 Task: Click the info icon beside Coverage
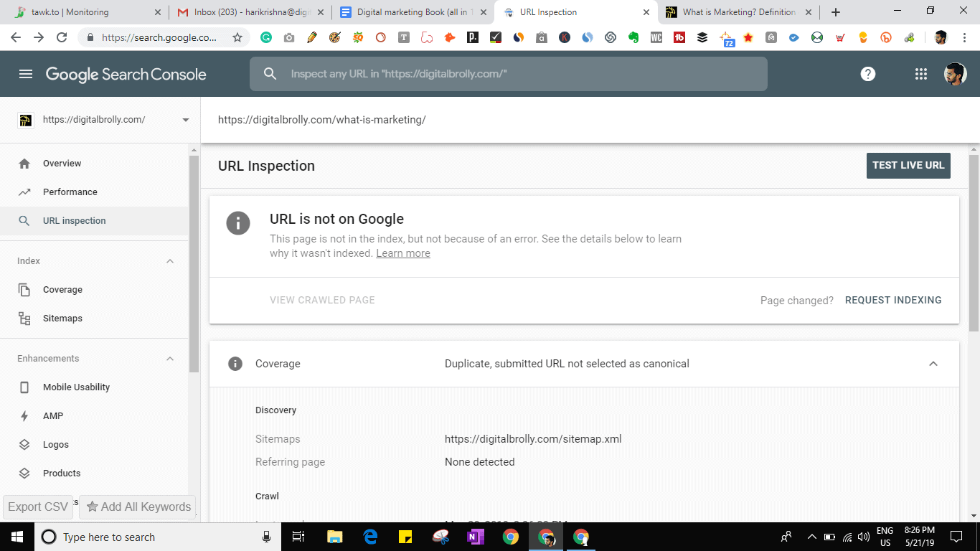[235, 364]
